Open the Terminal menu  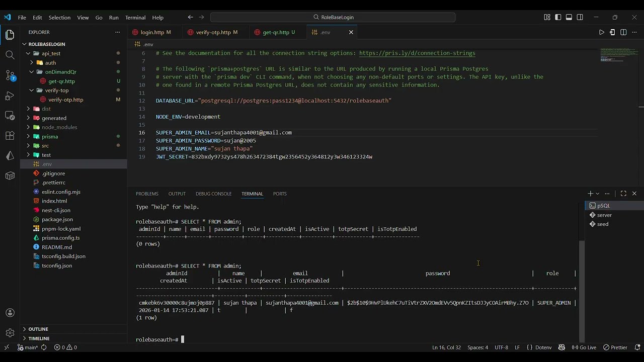point(135,17)
